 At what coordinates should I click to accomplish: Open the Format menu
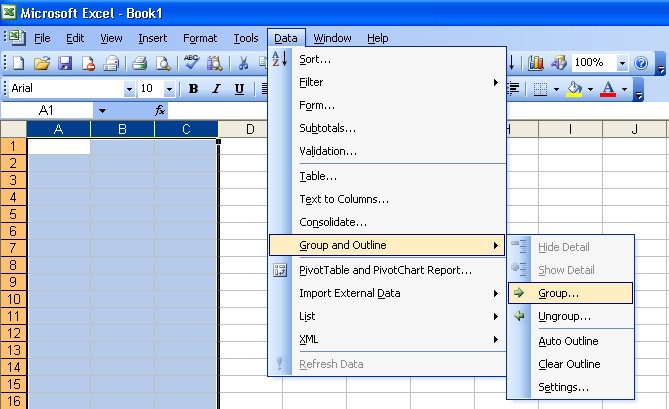tap(200, 38)
